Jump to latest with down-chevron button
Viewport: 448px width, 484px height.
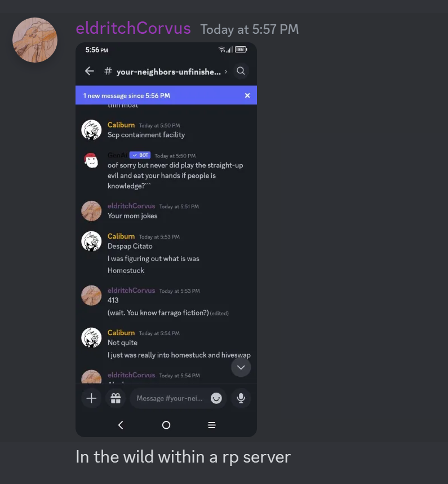[241, 367]
